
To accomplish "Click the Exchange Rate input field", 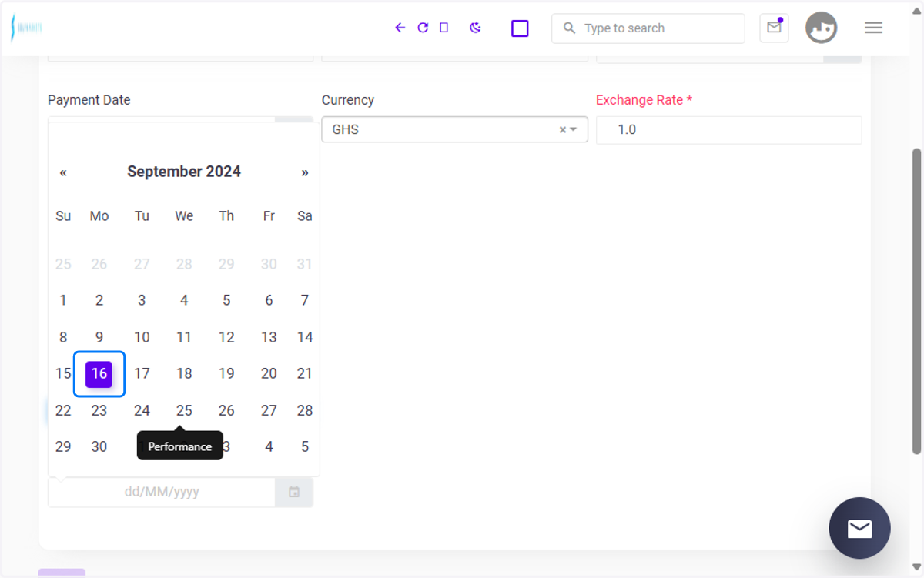I will pyautogui.click(x=728, y=129).
